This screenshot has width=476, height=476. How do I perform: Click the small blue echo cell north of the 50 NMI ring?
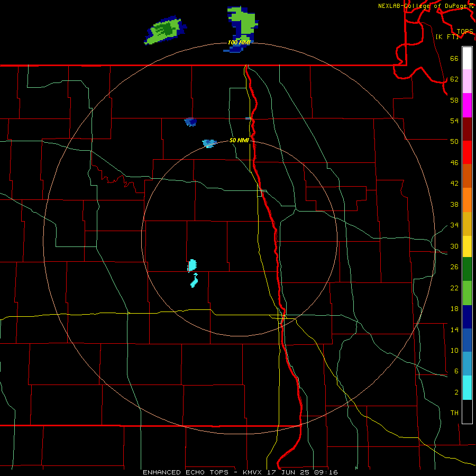(190, 122)
